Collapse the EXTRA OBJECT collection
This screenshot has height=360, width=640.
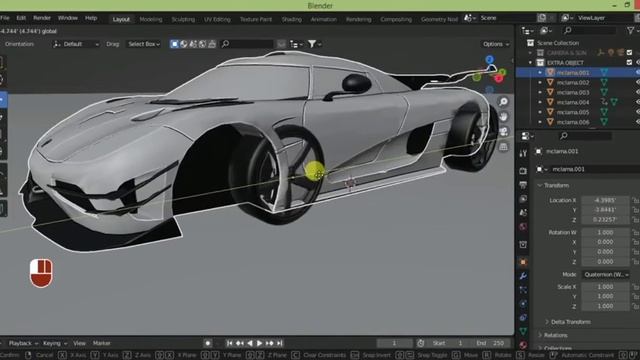[531, 62]
